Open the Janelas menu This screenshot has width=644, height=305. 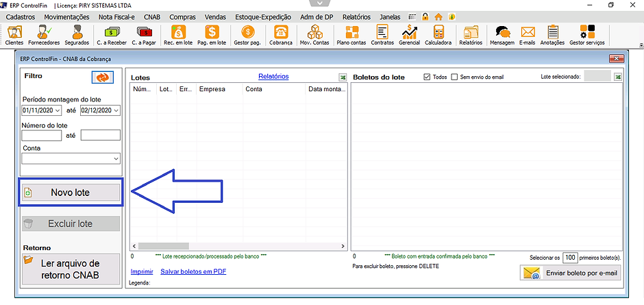point(391,17)
